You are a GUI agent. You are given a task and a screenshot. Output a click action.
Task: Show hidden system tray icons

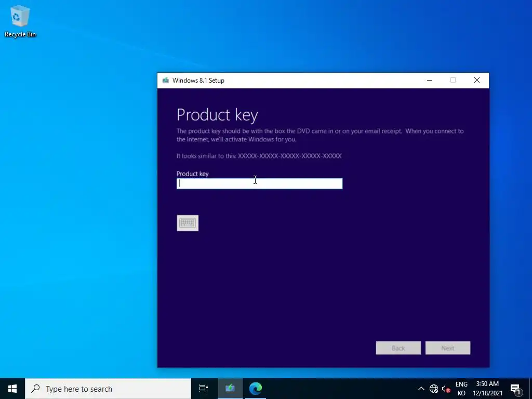click(x=421, y=389)
